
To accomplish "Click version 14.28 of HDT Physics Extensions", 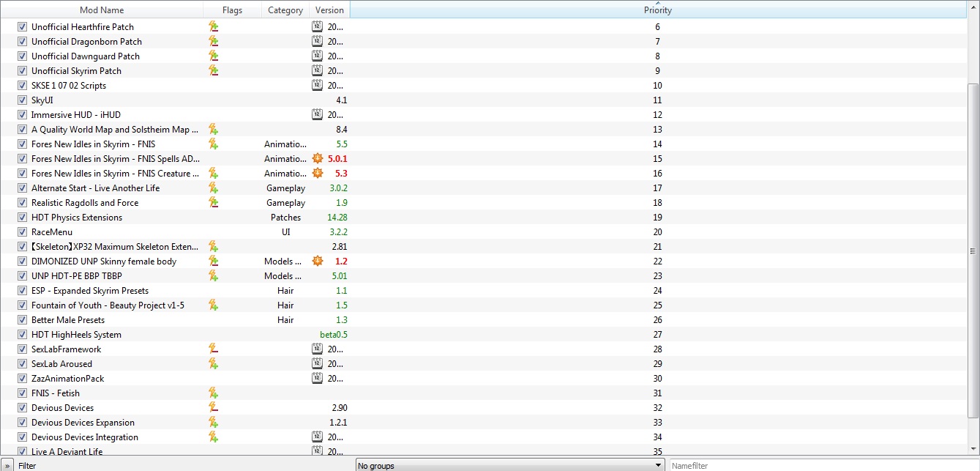I will 337,217.
